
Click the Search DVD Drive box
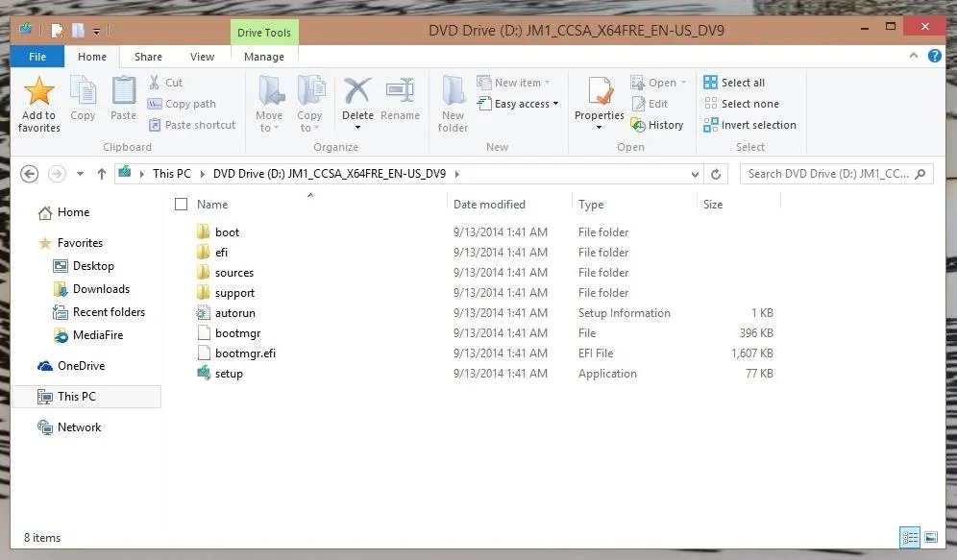click(x=836, y=174)
